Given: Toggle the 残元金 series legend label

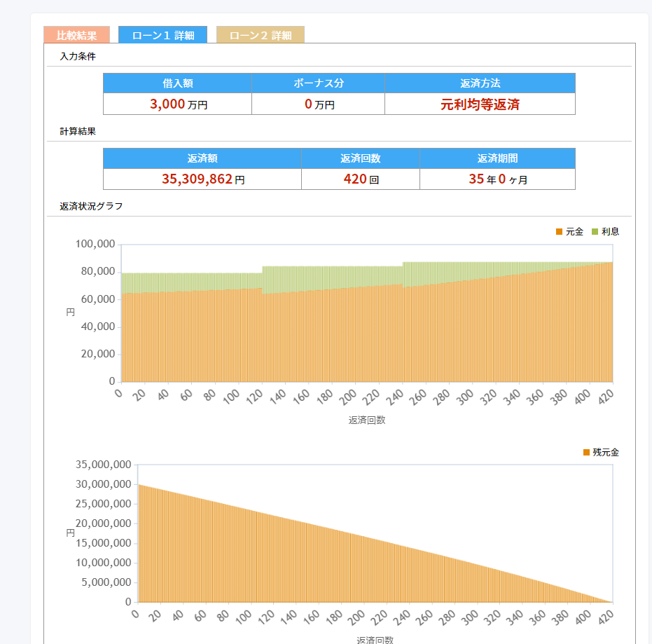Looking at the screenshot, I should [606, 453].
